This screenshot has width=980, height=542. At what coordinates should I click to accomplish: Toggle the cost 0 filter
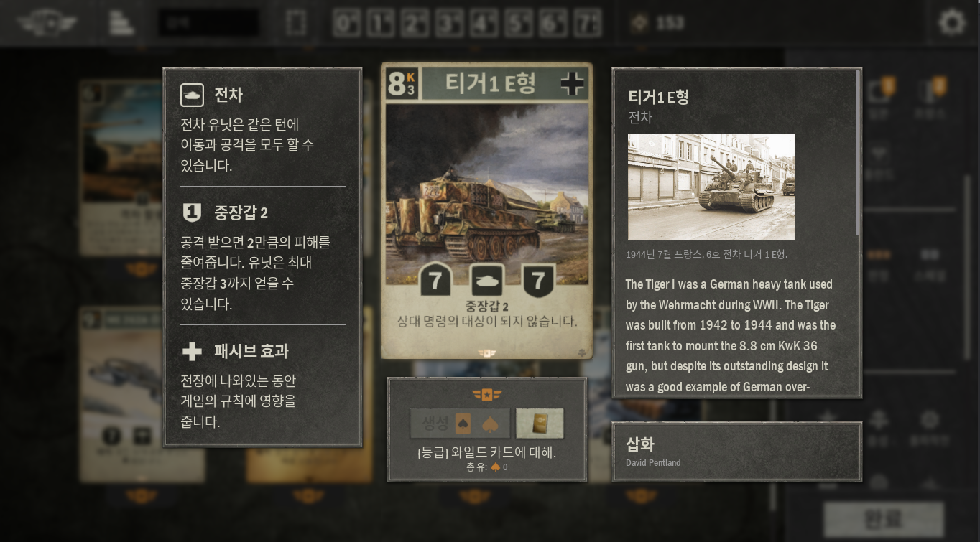[x=346, y=23]
